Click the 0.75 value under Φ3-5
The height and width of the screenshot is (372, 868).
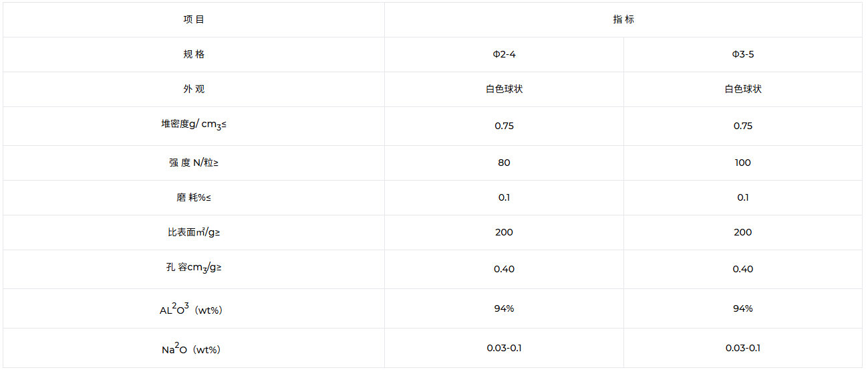[x=743, y=126]
